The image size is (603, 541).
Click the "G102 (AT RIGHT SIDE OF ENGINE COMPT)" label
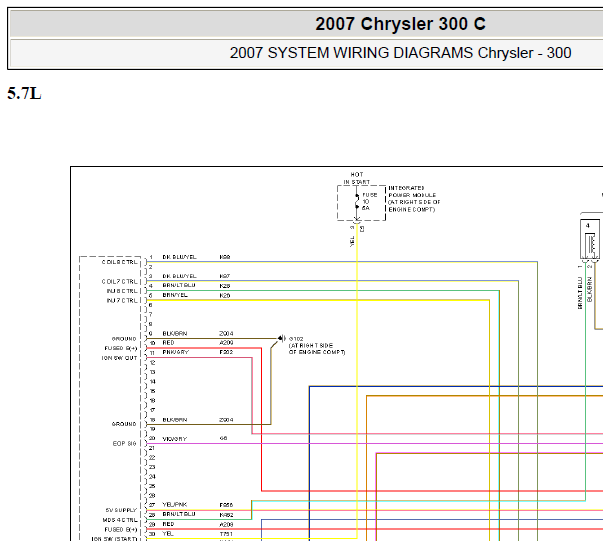(316, 345)
